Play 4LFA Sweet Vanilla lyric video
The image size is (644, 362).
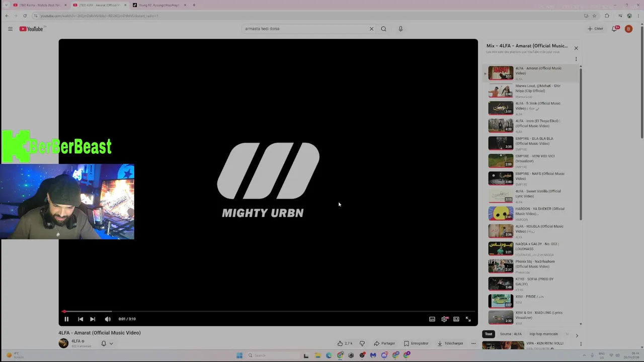point(531,196)
